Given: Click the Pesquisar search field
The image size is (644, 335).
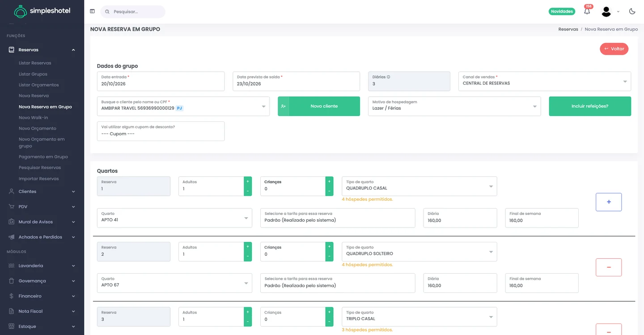Looking at the screenshot, I should pos(133,12).
